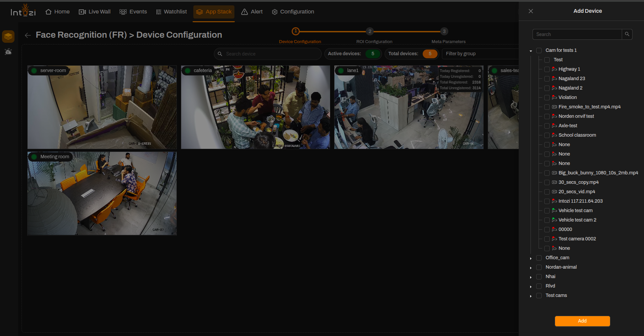The height and width of the screenshot is (336, 644).
Task: Select the Meeting room camera thumbnail
Action: click(102, 193)
